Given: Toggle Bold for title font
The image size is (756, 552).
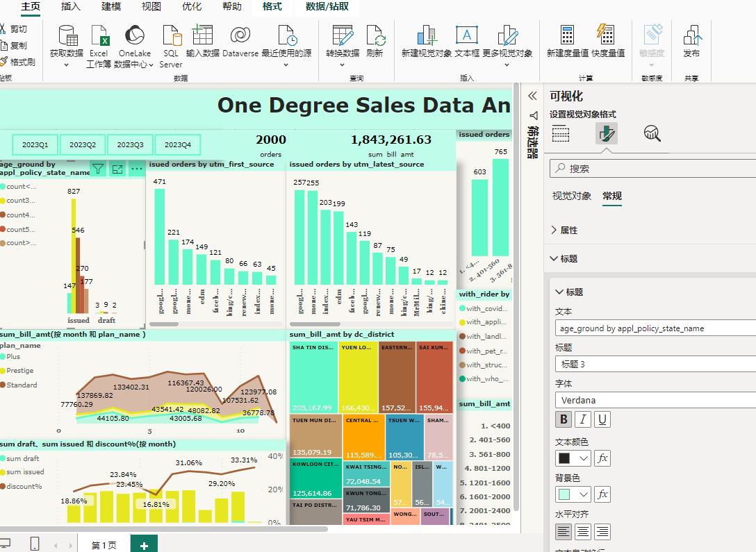Looking at the screenshot, I should click(x=564, y=419).
